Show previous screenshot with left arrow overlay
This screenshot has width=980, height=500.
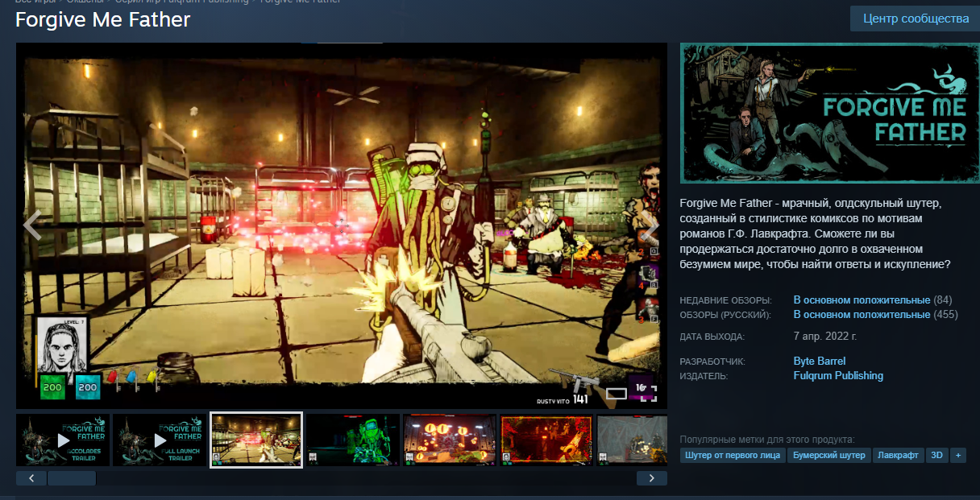[32, 226]
